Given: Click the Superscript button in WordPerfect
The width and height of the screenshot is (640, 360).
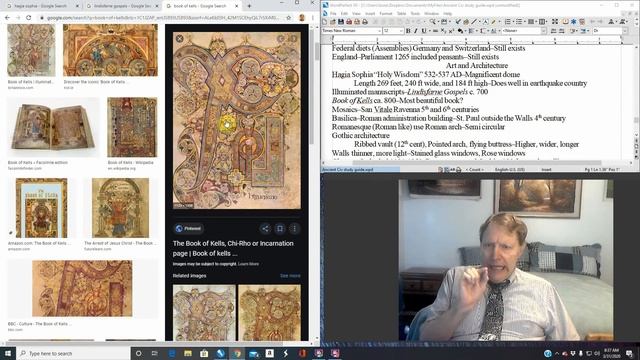Looking at the screenshot, I should point(451,31).
